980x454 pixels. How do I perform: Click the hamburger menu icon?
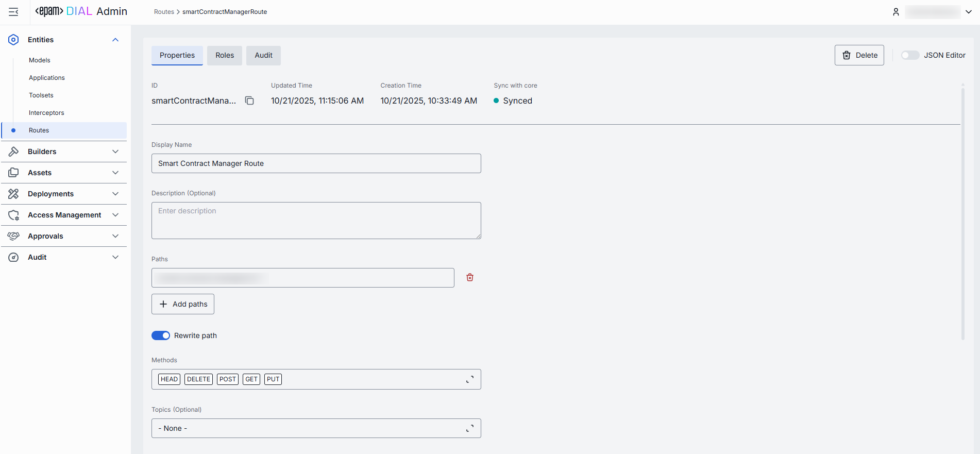[13, 12]
